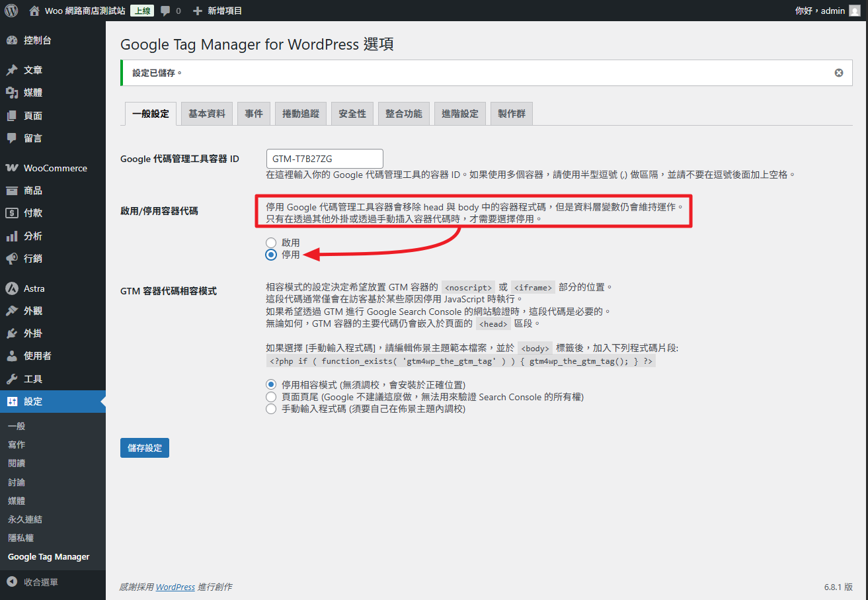Switch to the 一般設定 tab
This screenshot has width=868, height=600.
pyautogui.click(x=151, y=114)
